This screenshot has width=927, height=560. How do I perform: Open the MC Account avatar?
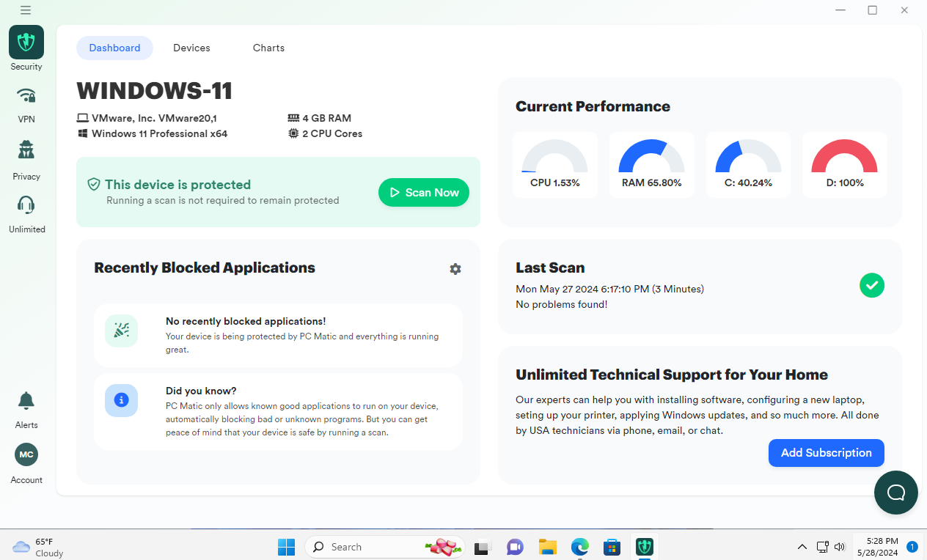(26, 454)
